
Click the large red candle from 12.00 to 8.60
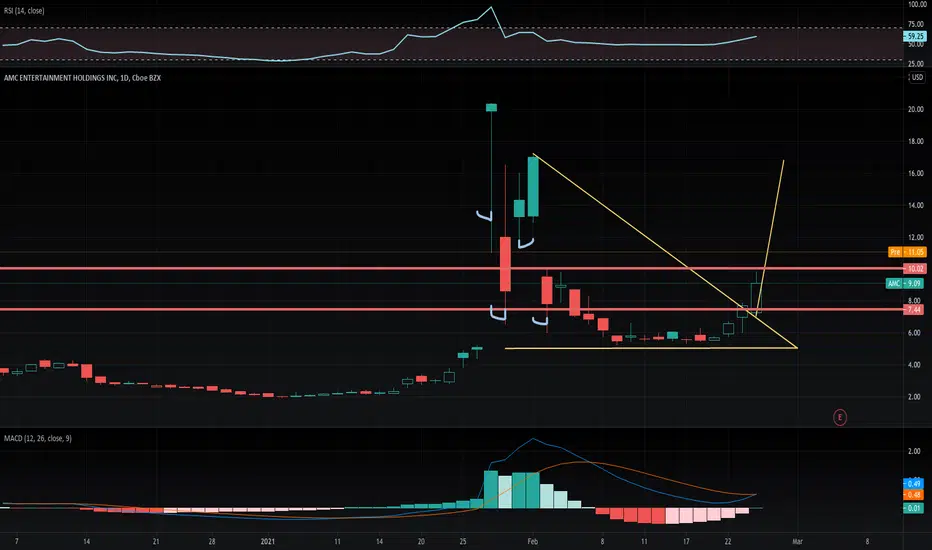pos(505,264)
